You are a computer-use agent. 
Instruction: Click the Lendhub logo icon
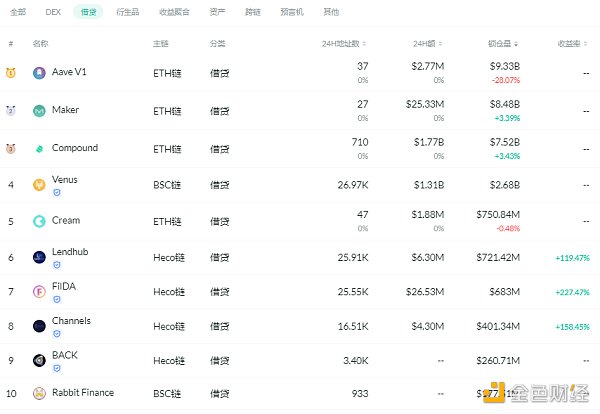click(39, 257)
